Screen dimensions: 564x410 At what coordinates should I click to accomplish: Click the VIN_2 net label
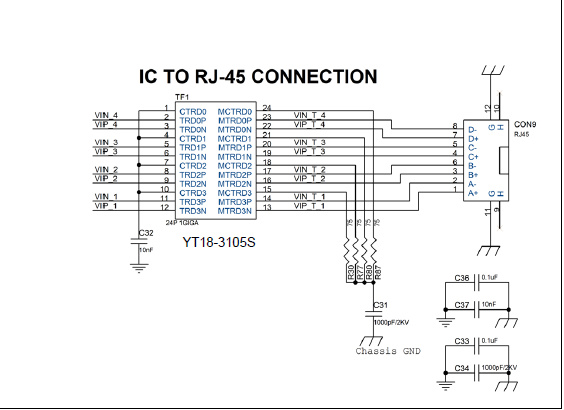click(106, 169)
